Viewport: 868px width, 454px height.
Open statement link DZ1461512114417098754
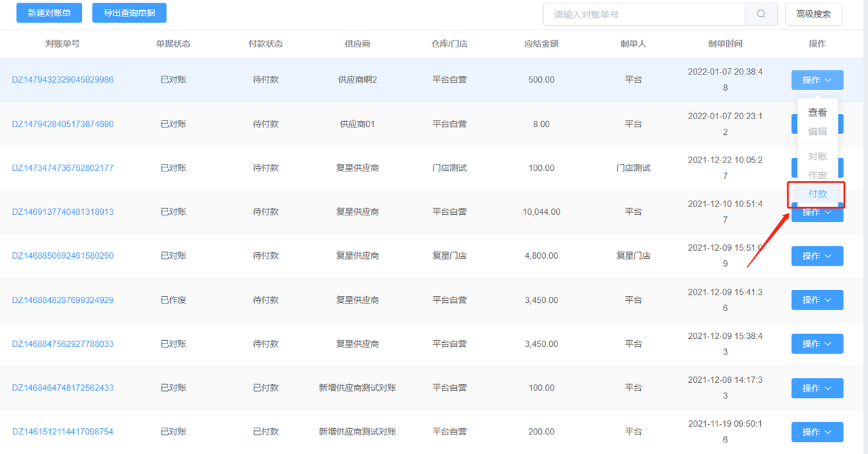click(x=63, y=432)
